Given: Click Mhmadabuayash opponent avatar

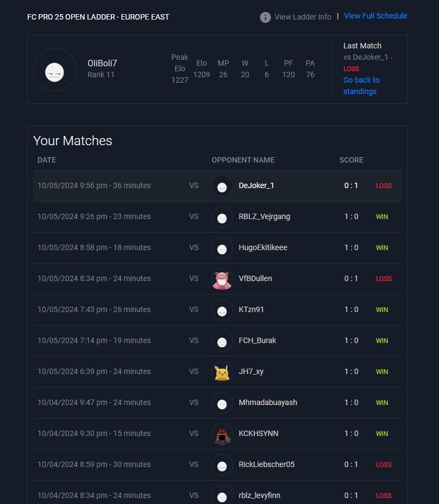Looking at the screenshot, I should tap(222, 403).
